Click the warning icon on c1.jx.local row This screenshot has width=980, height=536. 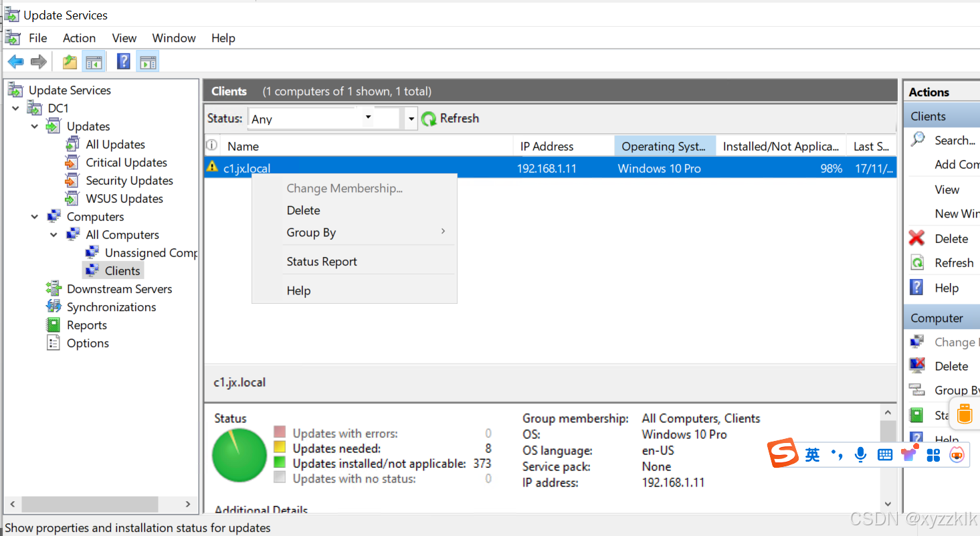point(213,167)
